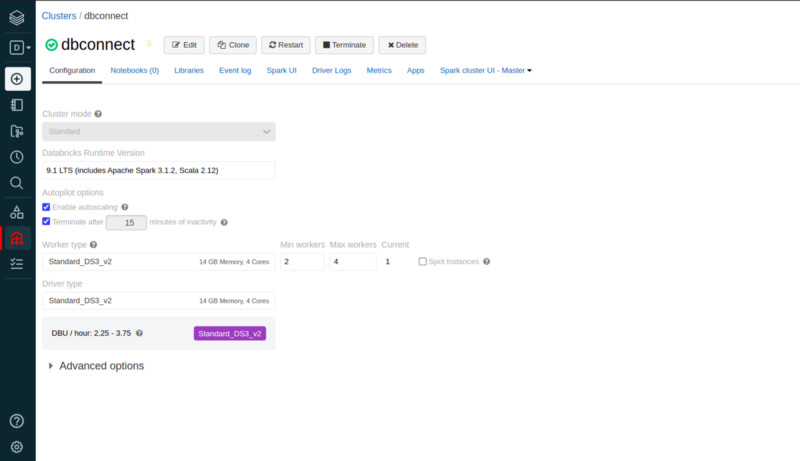
Task: Open the Recents clock icon
Action: click(17, 157)
